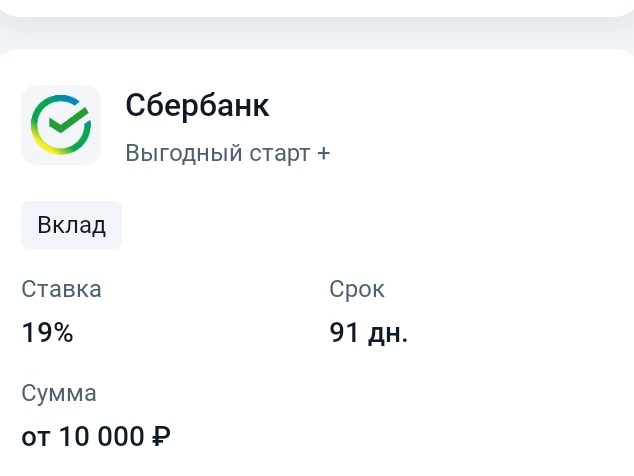Select the 91 дн. term value
Viewport: 634px width, 476px height.
coord(368,333)
